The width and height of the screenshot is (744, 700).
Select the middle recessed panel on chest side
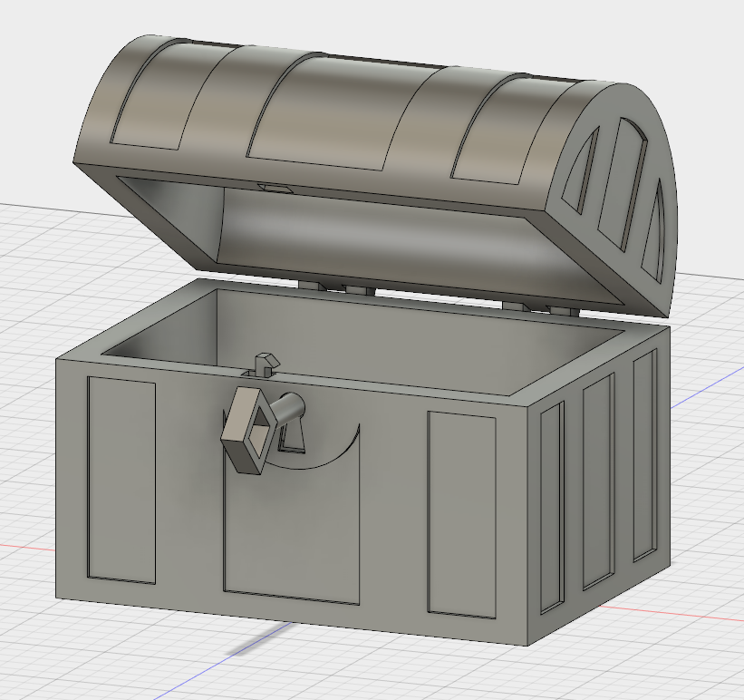pos(598,481)
